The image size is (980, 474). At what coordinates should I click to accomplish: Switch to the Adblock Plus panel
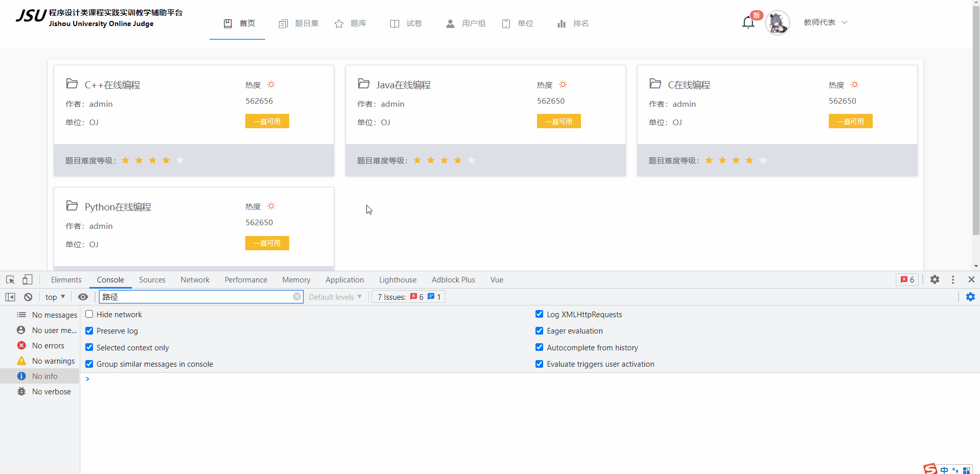(453, 280)
